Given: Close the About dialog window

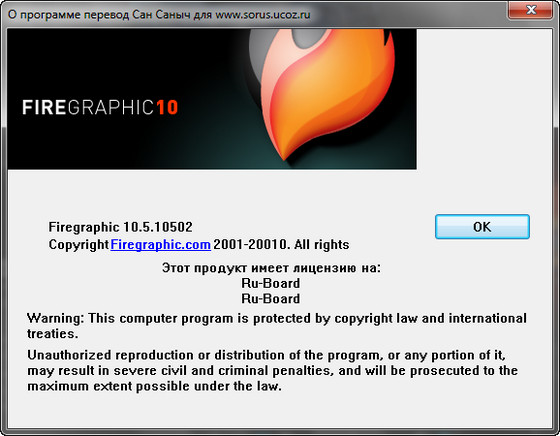Looking at the screenshot, I should pos(530,10).
